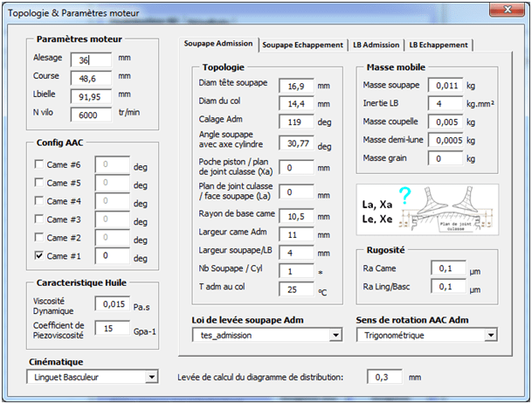This screenshot has height=404, width=532.
Task: Select the Soupape Admission tab
Action: tap(219, 44)
